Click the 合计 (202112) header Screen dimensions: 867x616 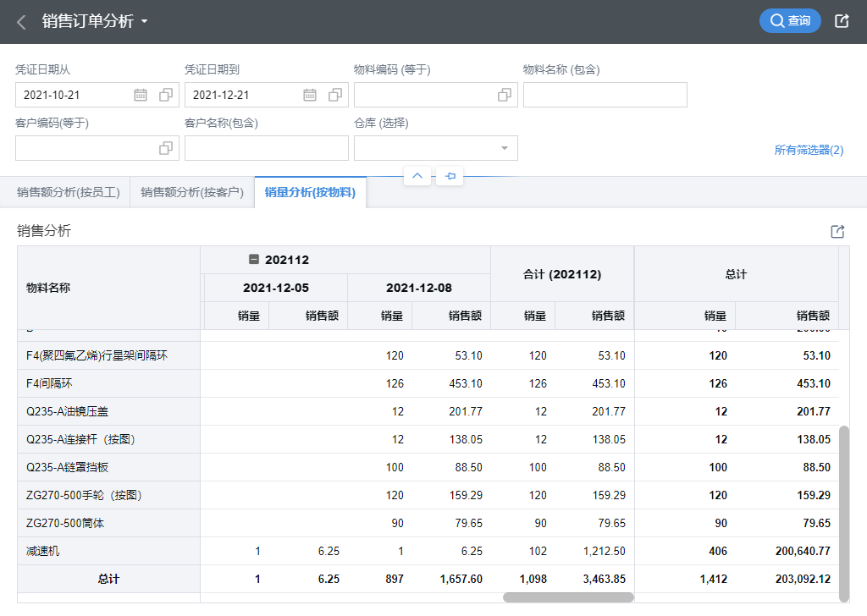562,274
